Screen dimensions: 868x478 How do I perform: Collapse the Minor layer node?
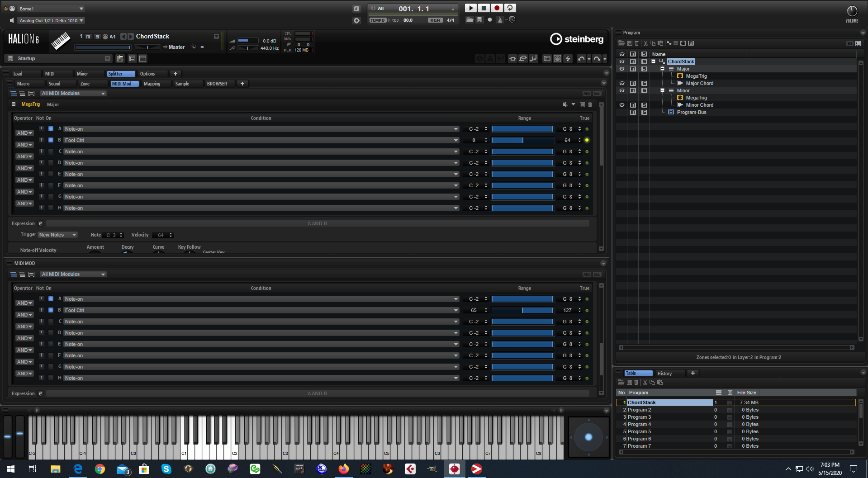[x=662, y=90]
